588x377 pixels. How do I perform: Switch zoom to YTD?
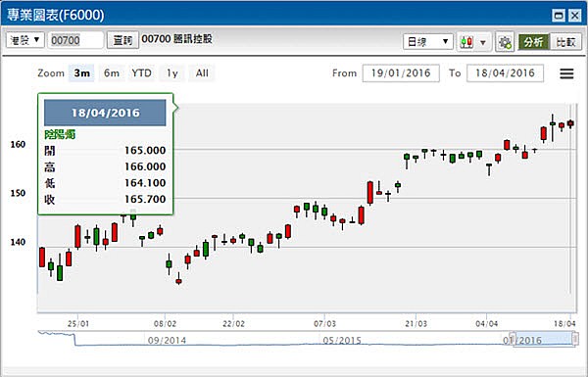pyautogui.click(x=141, y=73)
